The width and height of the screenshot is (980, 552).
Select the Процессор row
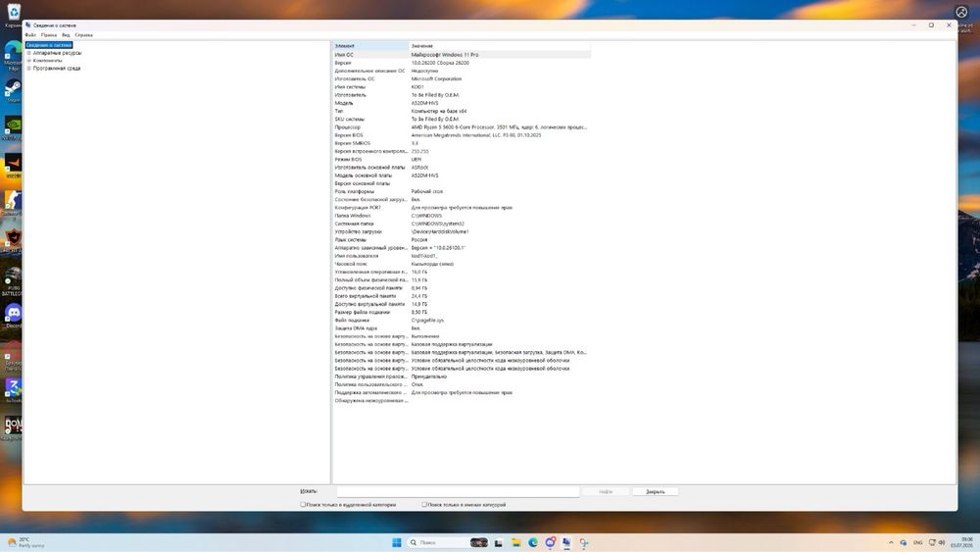point(462,126)
